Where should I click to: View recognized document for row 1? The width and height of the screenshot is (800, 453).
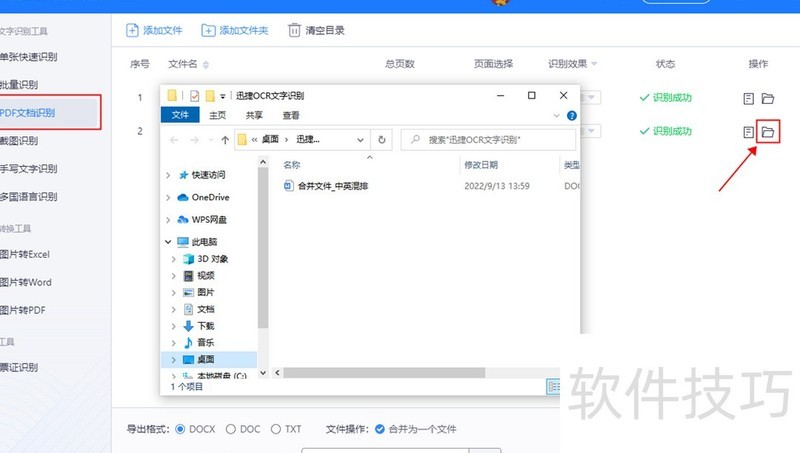point(747,99)
